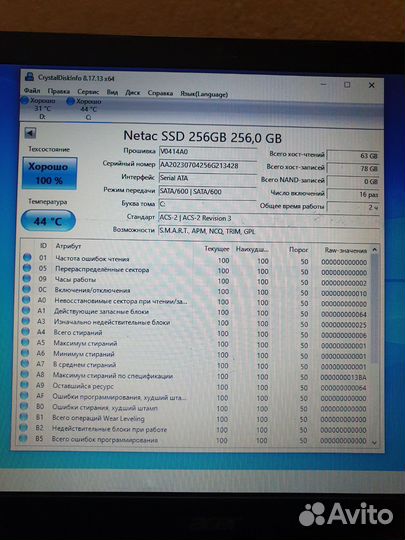Select the Перераспределённые сектора row text
405x540 pixels.
click(x=102, y=269)
